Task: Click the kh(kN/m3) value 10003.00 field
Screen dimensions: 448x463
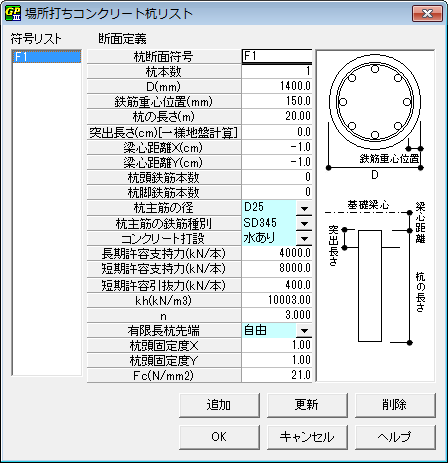Action: click(x=277, y=300)
